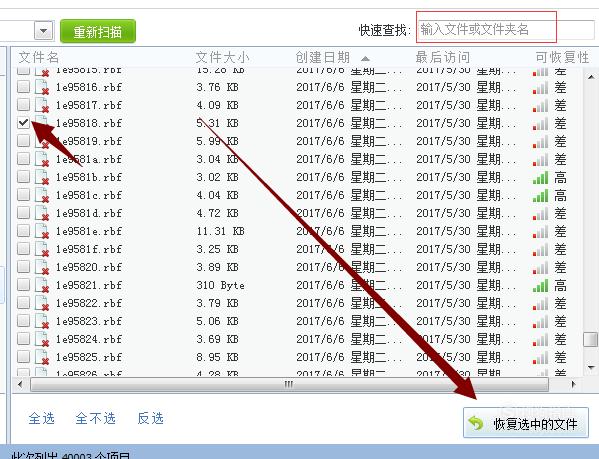Image resolution: width=599 pixels, height=459 pixels.
Task: Click the green recoverability bars of 1e9581b.rbf
Action: click(x=541, y=178)
